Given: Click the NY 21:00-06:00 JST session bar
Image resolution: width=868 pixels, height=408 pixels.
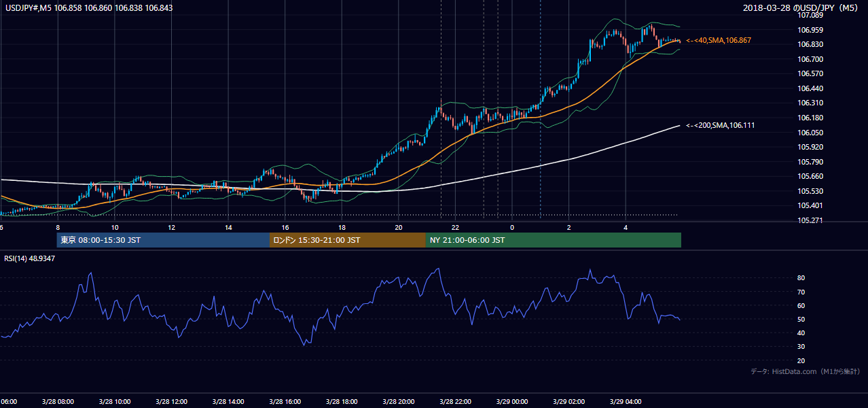Looking at the screenshot, I should click(554, 240).
